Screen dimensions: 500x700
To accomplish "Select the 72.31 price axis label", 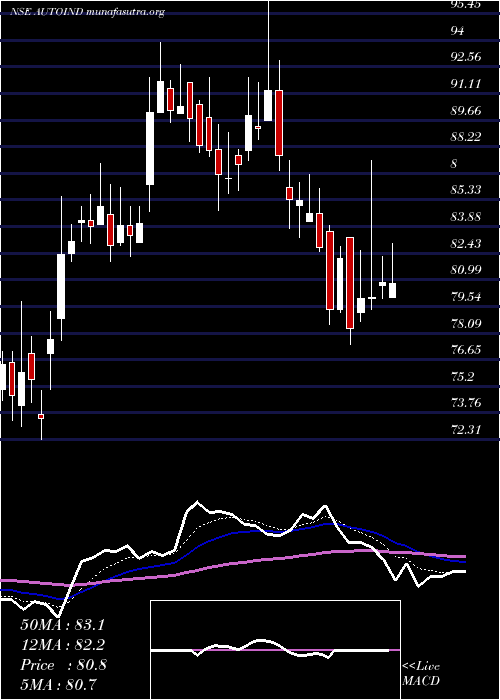I will pyautogui.click(x=467, y=429).
